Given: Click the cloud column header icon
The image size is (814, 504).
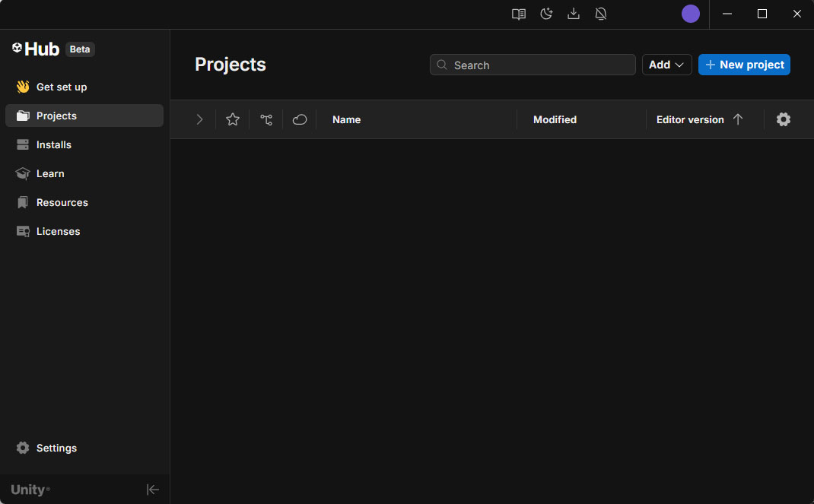Looking at the screenshot, I should (300, 119).
